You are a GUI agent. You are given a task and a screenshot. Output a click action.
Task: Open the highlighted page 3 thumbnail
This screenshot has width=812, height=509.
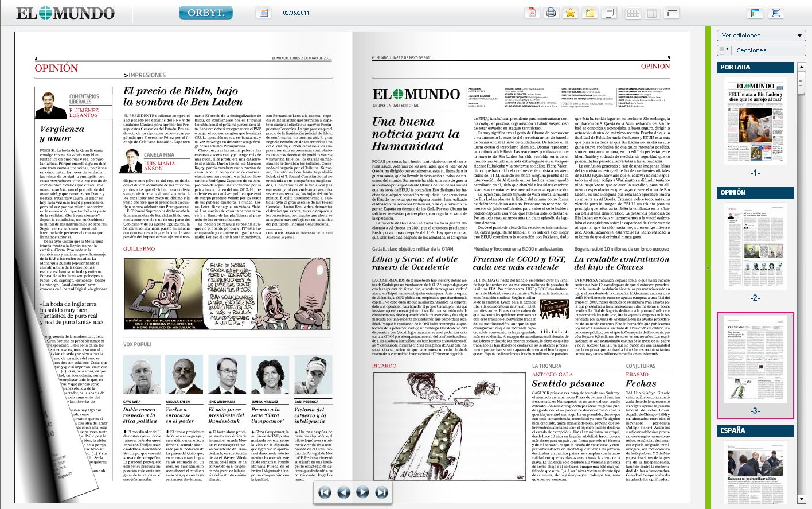tap(755, 359)
